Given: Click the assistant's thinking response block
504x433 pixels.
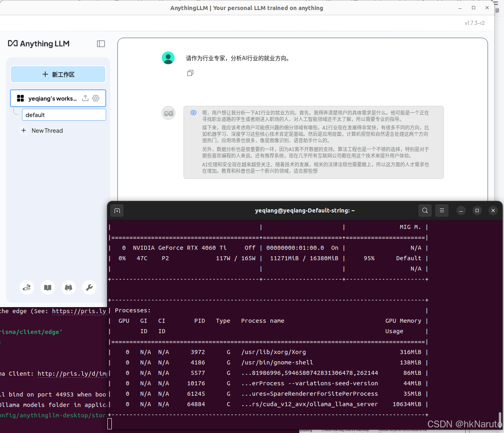Looking at the screenshot, I should click(x=314, y=142).
